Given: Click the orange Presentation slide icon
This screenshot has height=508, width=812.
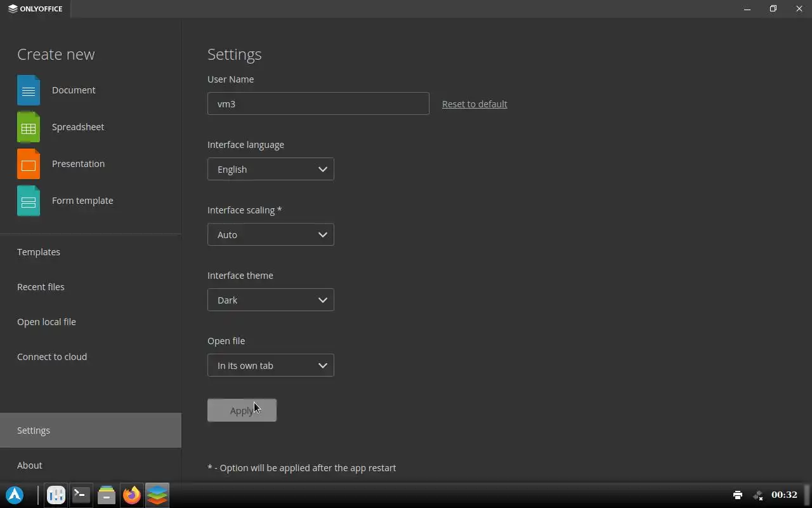Looking at the screenshot, I should (29, 164).
